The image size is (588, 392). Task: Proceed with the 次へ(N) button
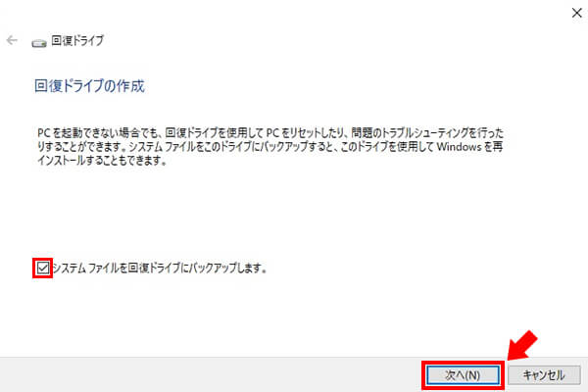(x=464, y=375)
